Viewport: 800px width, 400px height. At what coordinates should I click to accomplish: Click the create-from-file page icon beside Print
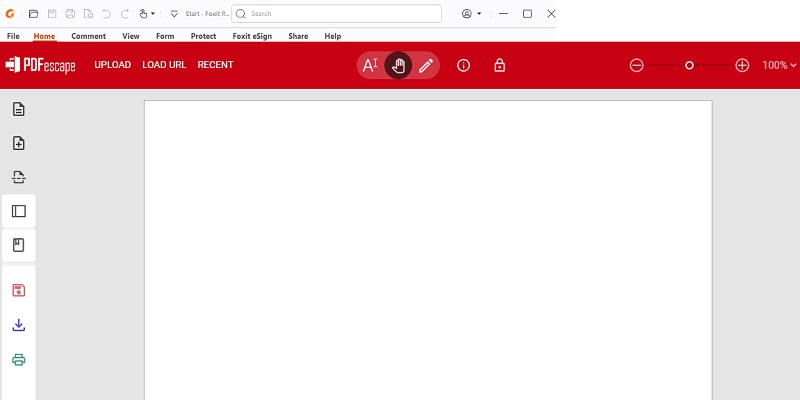88,14
